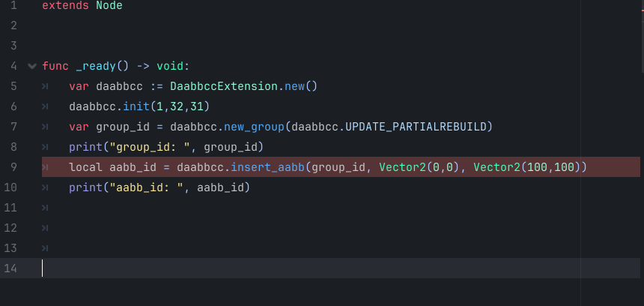The width and height of the screenshot is (644, 306).
Task: Click the '_ready' function name
Action: click(96, 67)
